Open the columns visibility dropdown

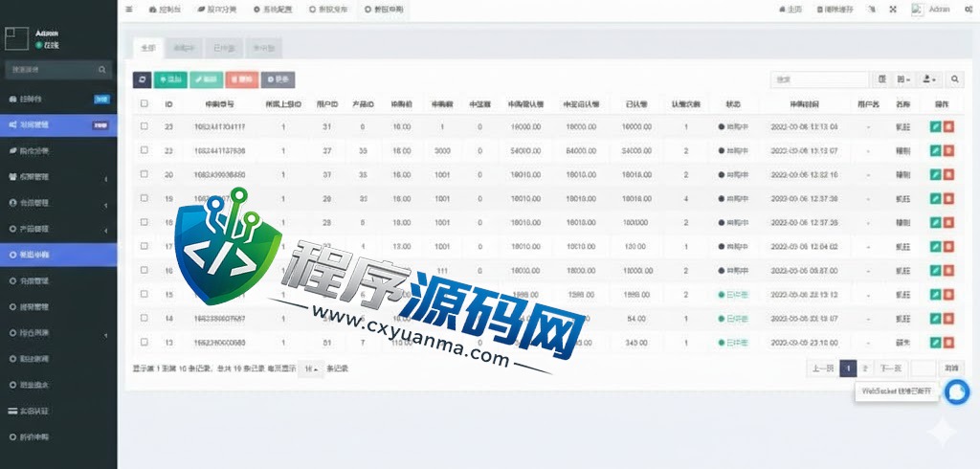[x=903, y=79]
